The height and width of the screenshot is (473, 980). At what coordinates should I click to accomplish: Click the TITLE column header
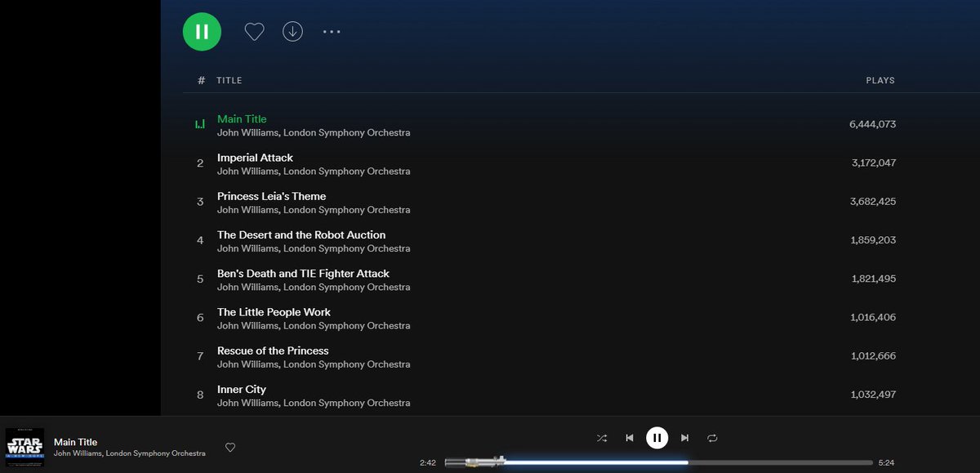(x=229, y=81)
